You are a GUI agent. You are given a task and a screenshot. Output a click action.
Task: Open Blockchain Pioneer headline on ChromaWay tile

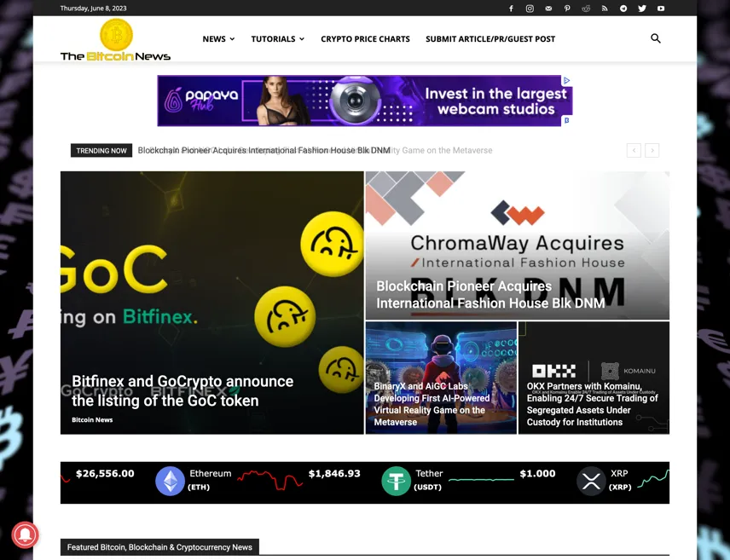point(490,295)
